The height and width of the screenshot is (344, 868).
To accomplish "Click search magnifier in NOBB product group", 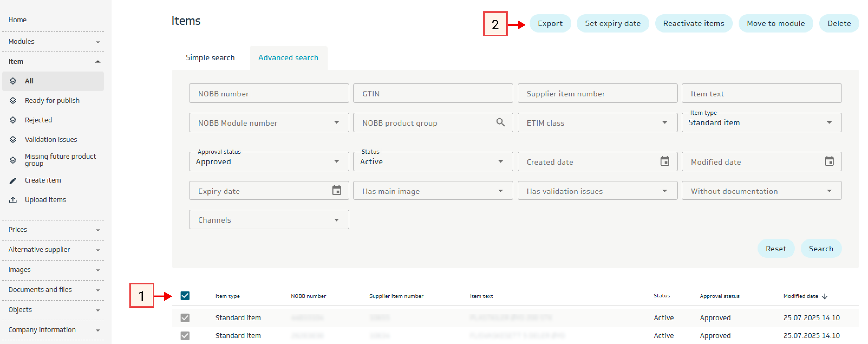I will [500, 122].
